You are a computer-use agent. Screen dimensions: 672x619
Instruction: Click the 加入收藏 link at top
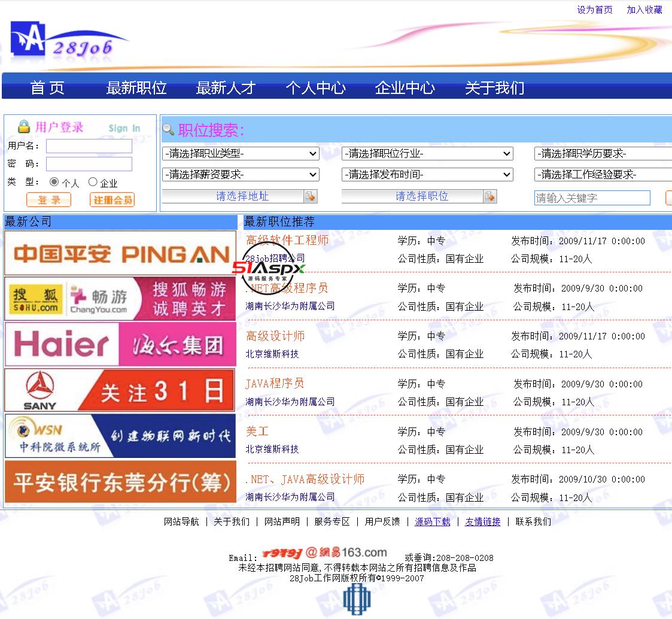pyautogui.click(x=644, y=10)
